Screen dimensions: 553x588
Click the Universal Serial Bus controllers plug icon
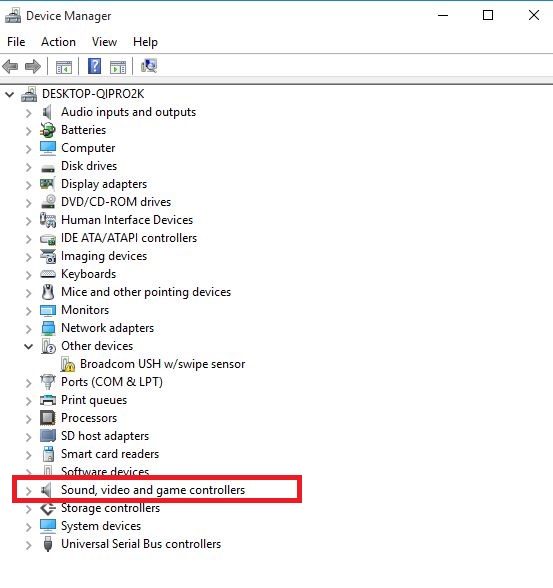pos(48,544)
